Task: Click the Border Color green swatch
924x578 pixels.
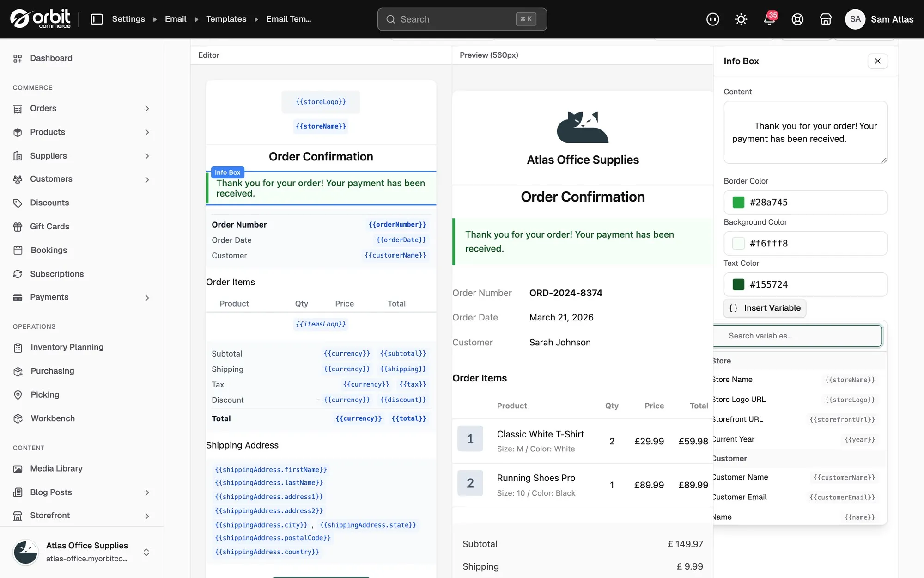Action: 738,202
